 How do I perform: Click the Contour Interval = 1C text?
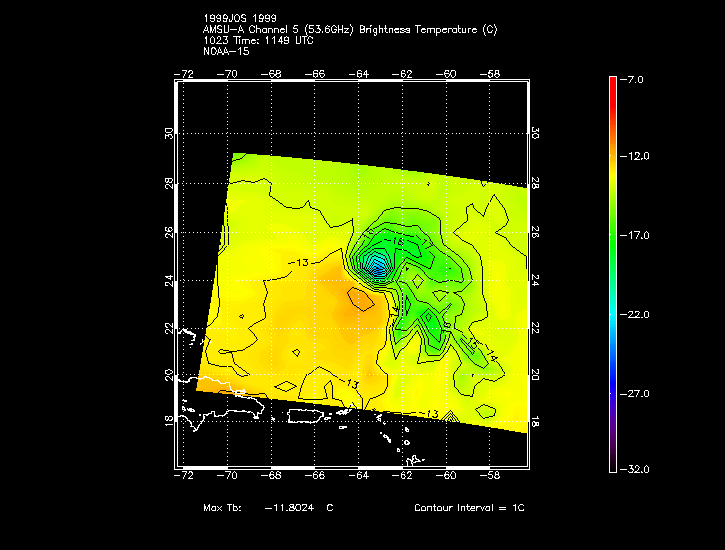point(469,508)
